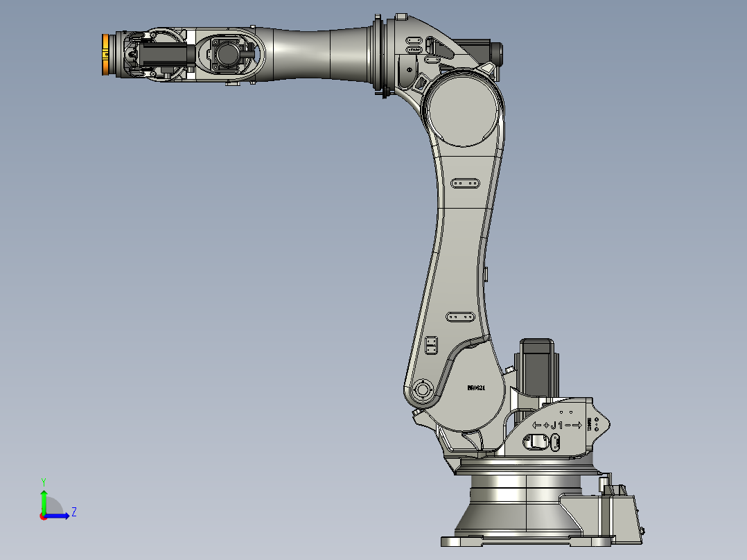Viewport: 747px width, 560px height.
Task: Click the MX0821 model label on the arm
Action: click(477, 387)
